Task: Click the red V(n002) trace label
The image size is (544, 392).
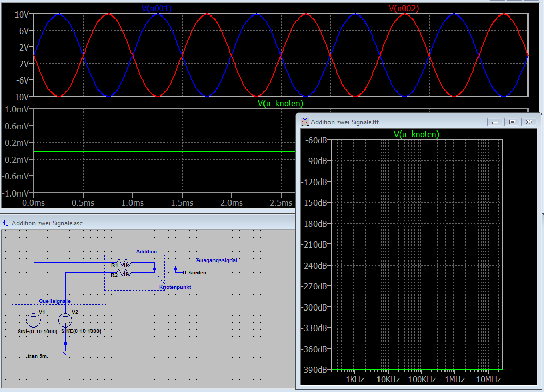Action: [403, 8]
